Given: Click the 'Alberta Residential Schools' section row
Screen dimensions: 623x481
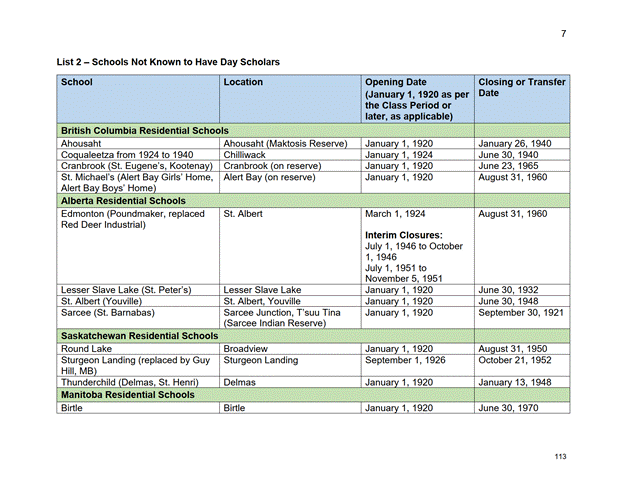Looking at the screenshot, I should [121, 200].
